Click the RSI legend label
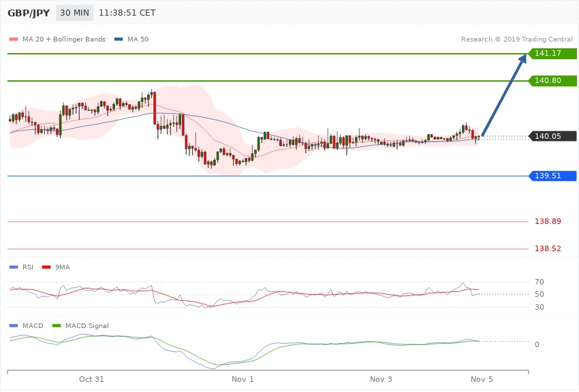The image size is (579, 392). 28,267
